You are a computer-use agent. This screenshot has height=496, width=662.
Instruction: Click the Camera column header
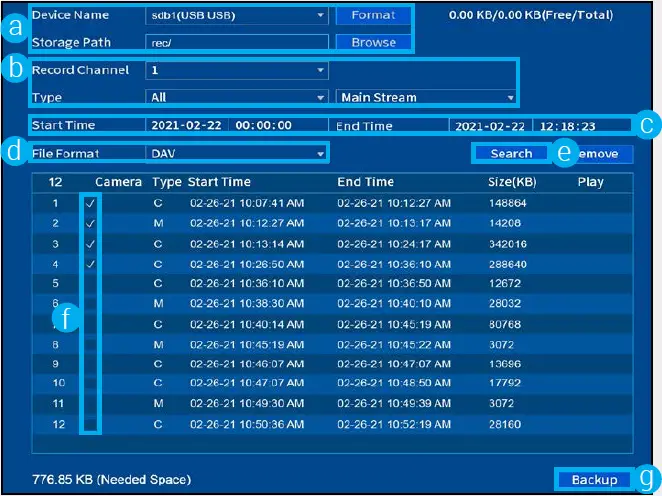point(118,182)
